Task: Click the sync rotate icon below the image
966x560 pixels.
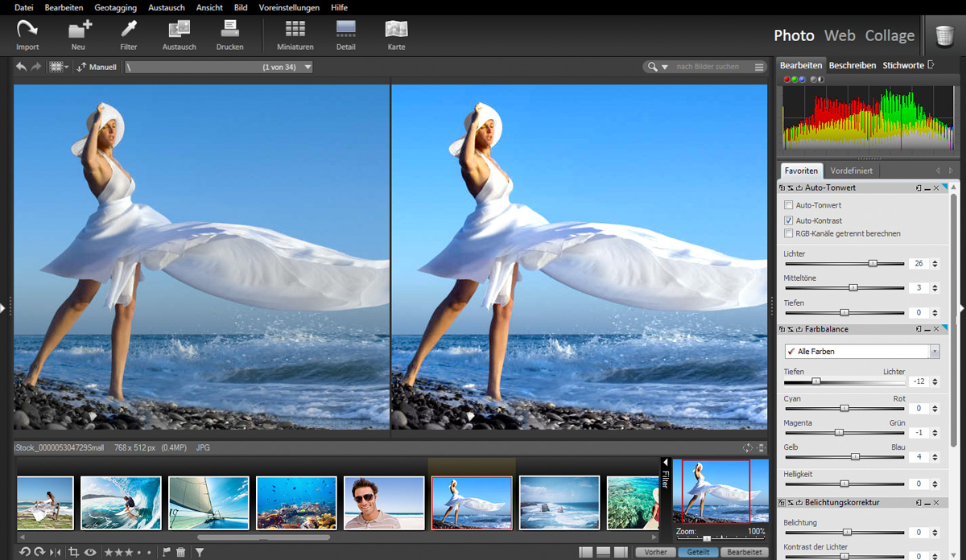Action: [x=747, y=447]
